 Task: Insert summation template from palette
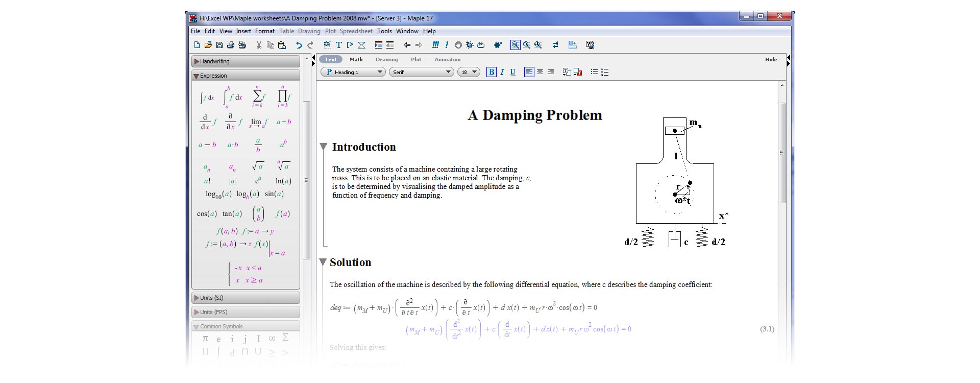(x=258, y=97)
